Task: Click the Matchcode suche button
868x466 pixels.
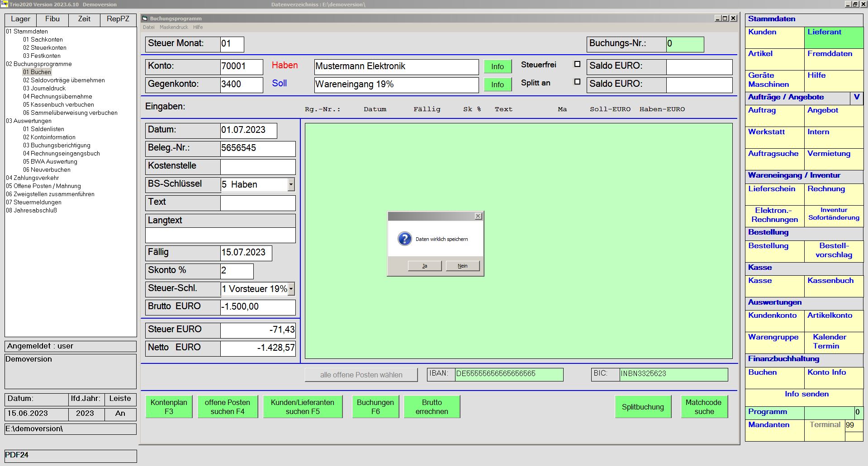Action: (x=704, y=407)
